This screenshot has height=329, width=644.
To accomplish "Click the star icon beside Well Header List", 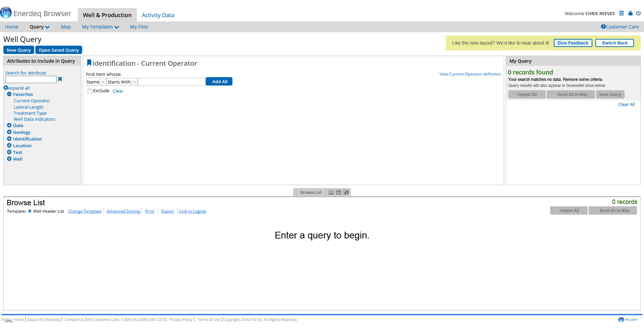I will [x=30, y=211].
